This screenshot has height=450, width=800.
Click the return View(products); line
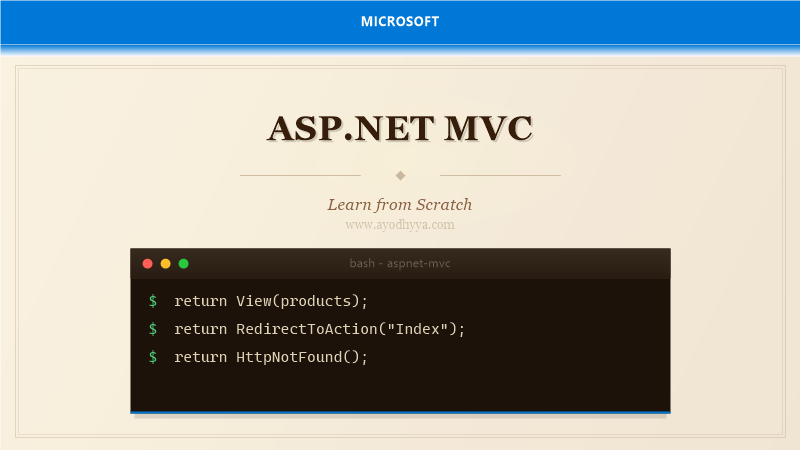point(271,301)
